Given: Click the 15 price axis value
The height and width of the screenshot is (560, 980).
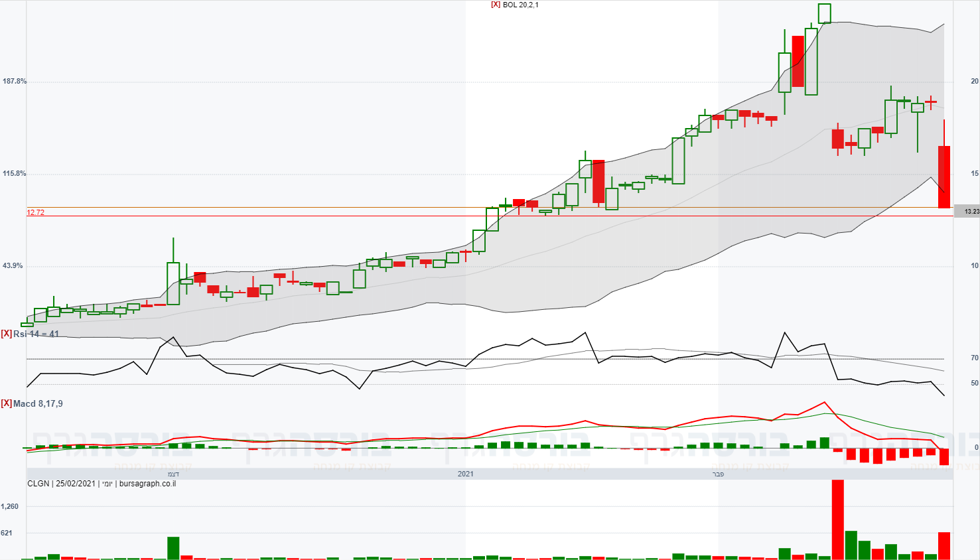Looking at the screenshot, I should (975, 173).
